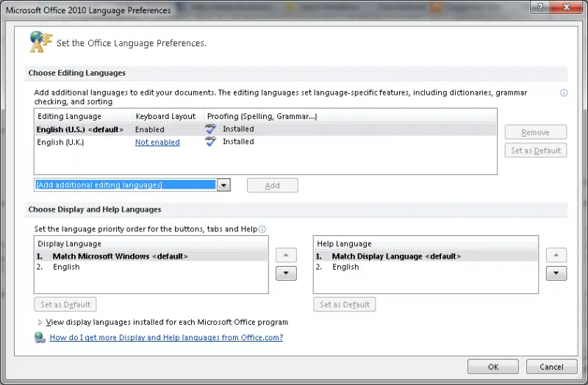Open the Not enabled keyboard layout link
588x385 pixels.
[157, 142]
